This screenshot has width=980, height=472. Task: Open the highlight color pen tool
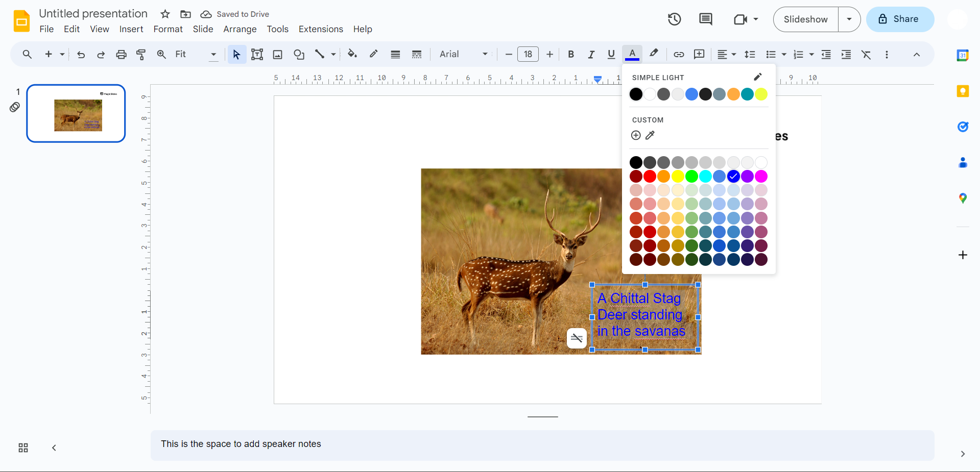pos(654,54)
